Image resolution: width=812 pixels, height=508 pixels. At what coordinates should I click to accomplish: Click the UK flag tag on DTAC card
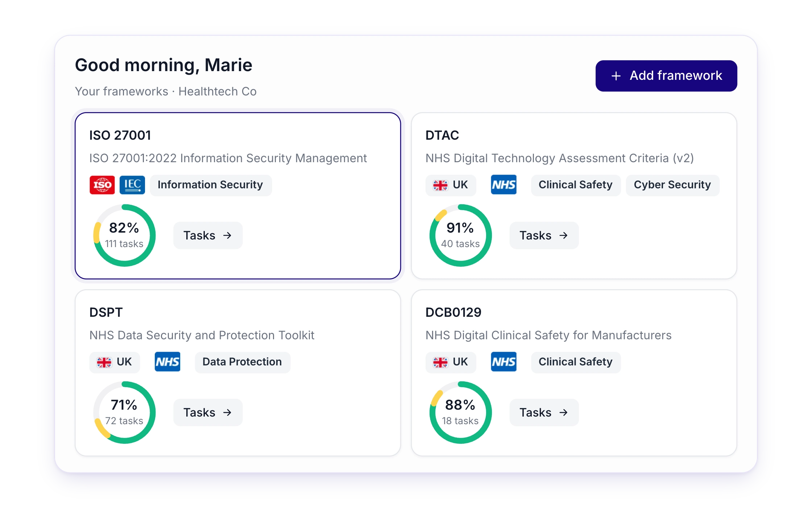pyautogui.click(x=451, y=185)
